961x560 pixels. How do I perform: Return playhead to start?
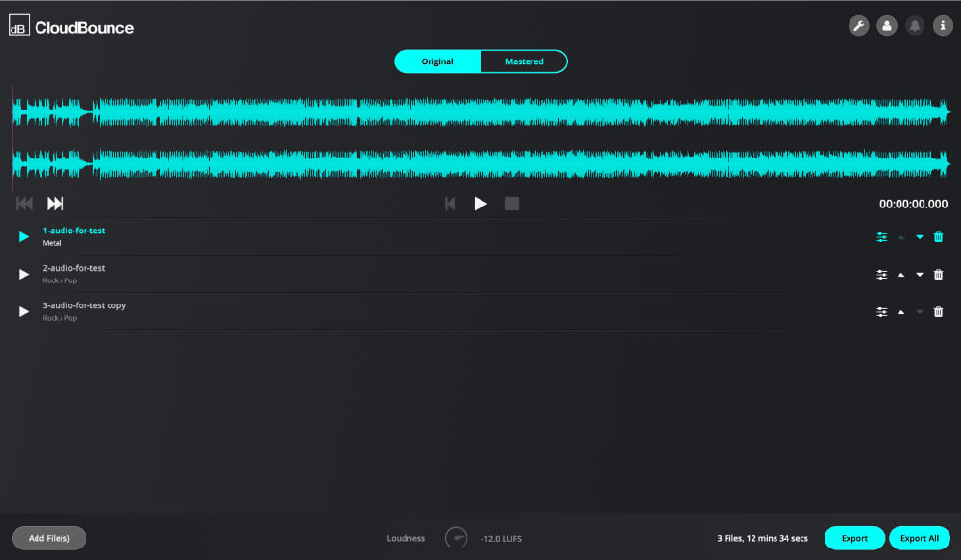click(x=450, y=204)
